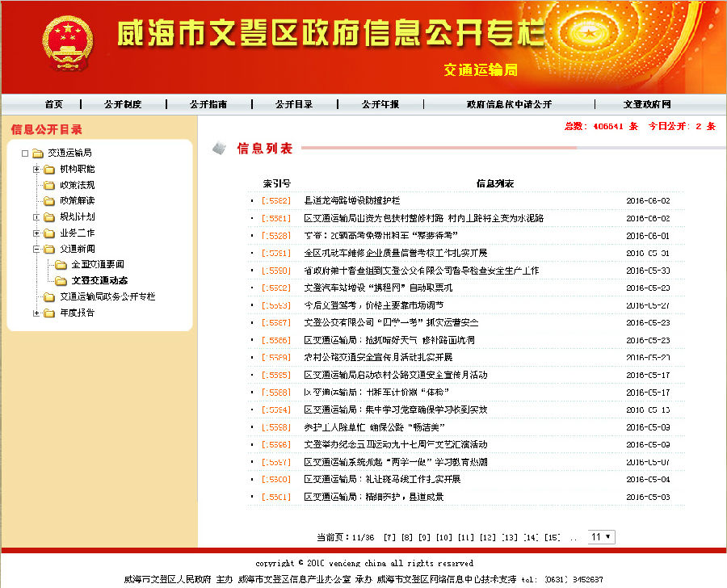Click the 年度报告 folder icon

point(48,313)
